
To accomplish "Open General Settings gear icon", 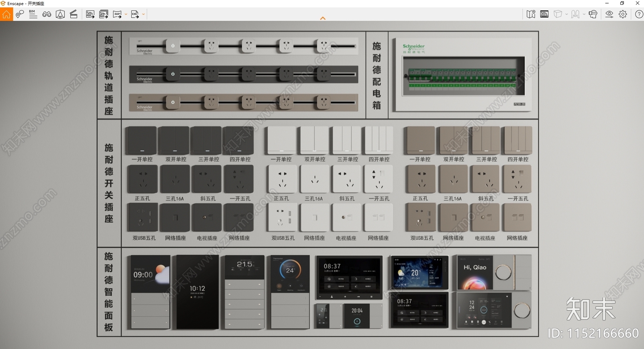I will click(x=623, y=14).
